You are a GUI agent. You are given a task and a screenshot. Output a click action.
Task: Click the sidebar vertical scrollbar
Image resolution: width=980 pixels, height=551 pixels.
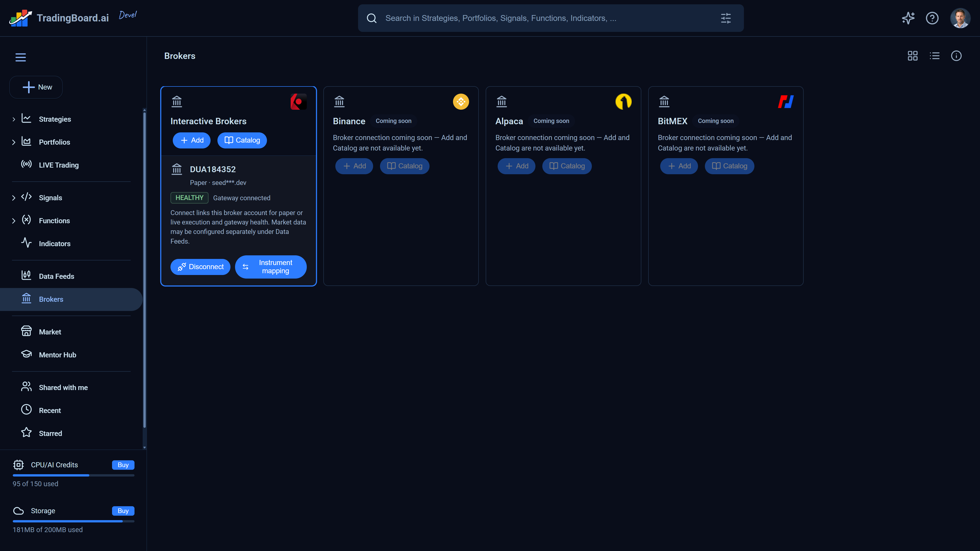[x=144, y=270]
